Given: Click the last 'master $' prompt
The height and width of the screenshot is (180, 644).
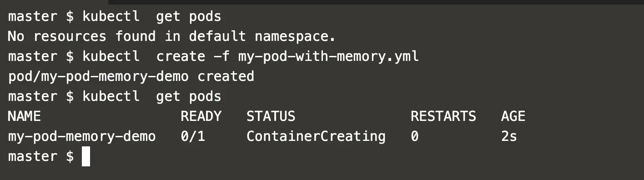Looking at the screenshot, I should 41,156.
